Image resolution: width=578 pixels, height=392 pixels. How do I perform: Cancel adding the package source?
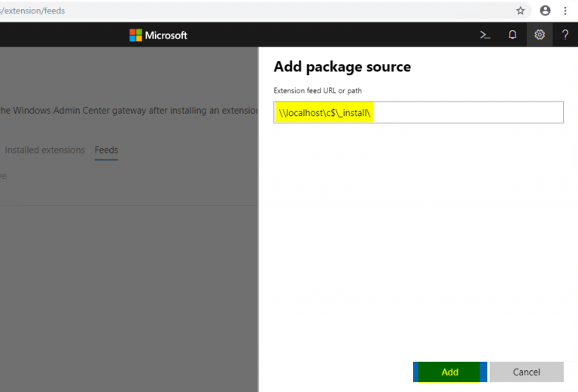point(526,372)
